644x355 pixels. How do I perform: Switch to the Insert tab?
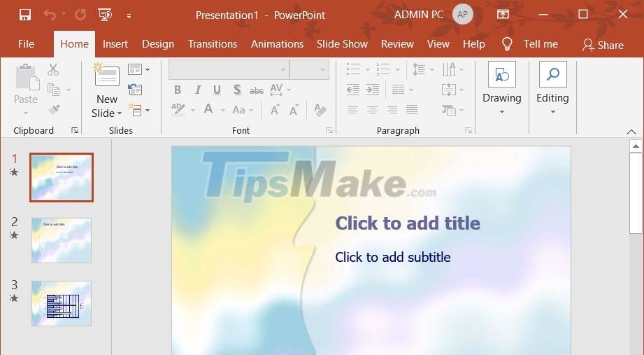click(x=115, y=44)
